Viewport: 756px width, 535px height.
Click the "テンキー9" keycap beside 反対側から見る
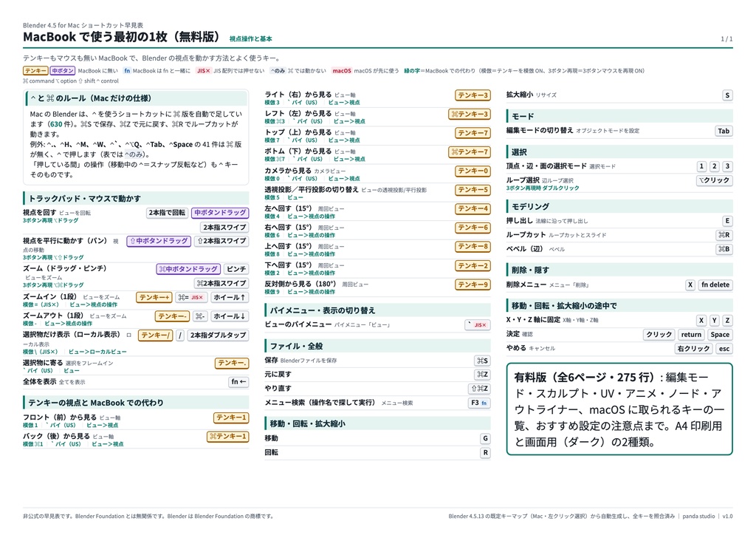tap(473, 284)
